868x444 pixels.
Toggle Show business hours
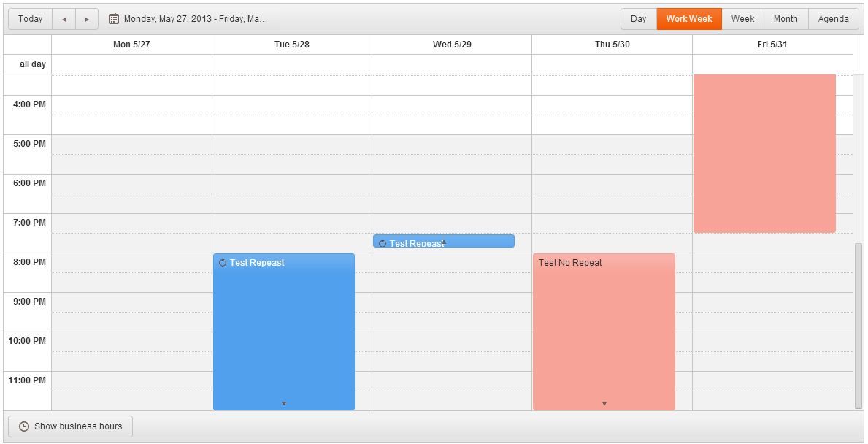71,426
